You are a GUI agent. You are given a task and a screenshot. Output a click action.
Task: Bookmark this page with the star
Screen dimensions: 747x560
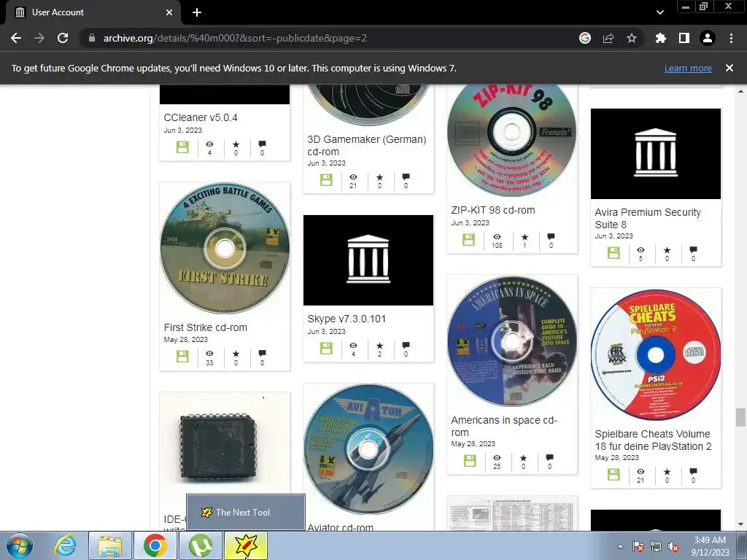point(632,38)
